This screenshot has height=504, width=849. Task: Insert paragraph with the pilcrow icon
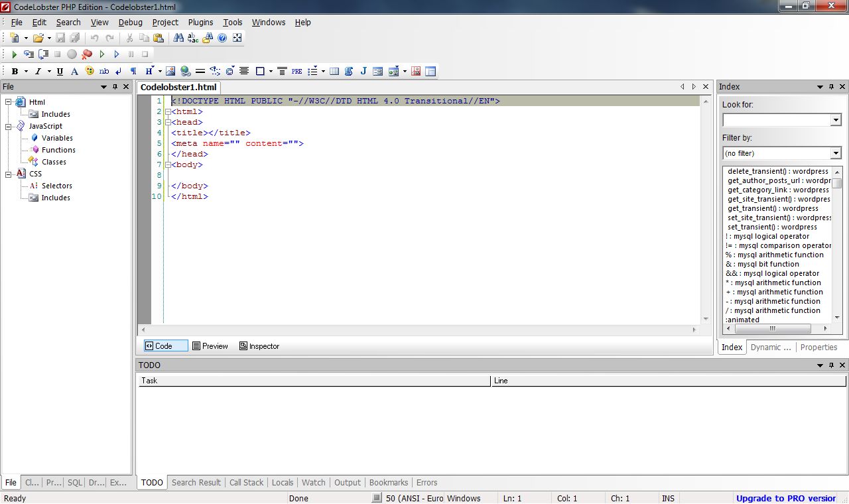[x=133, y=71]
